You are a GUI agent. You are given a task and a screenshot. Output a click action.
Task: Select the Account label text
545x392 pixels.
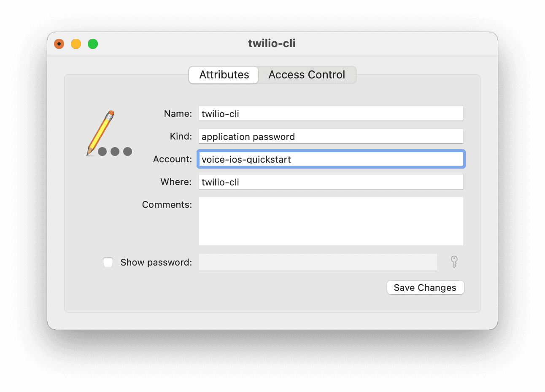click(173, 159)
